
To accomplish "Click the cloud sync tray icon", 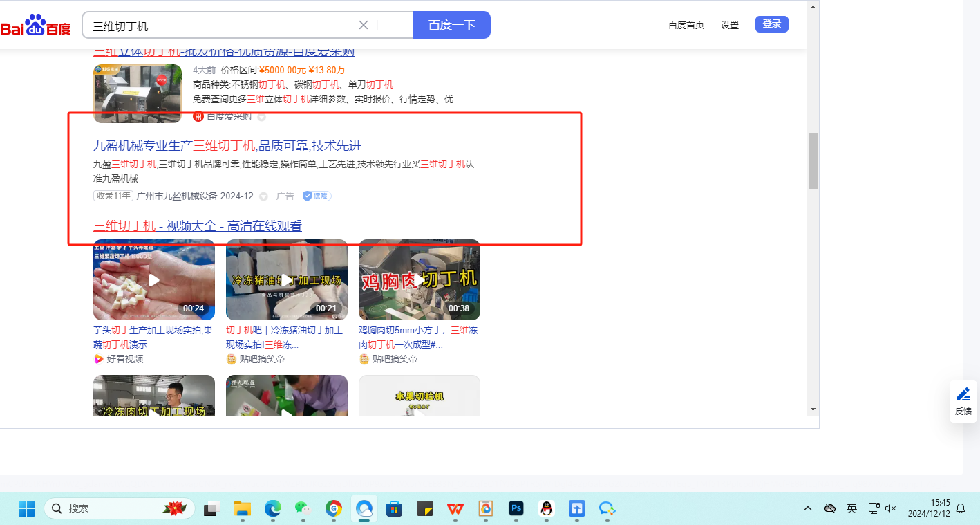I will click(x=830, y=508).
